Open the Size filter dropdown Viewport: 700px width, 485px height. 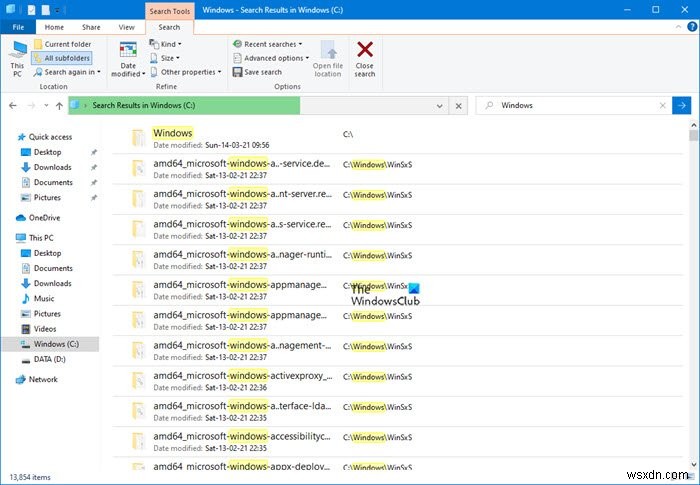pos(165,58)
